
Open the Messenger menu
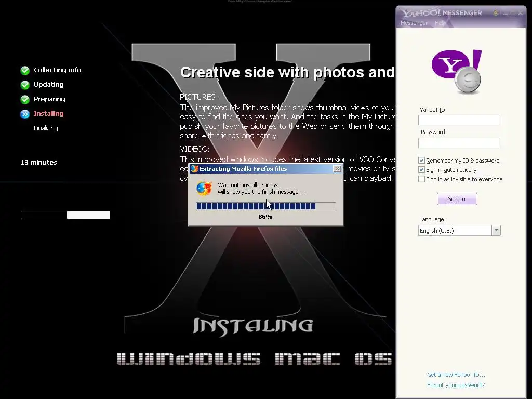click(414, 23)
